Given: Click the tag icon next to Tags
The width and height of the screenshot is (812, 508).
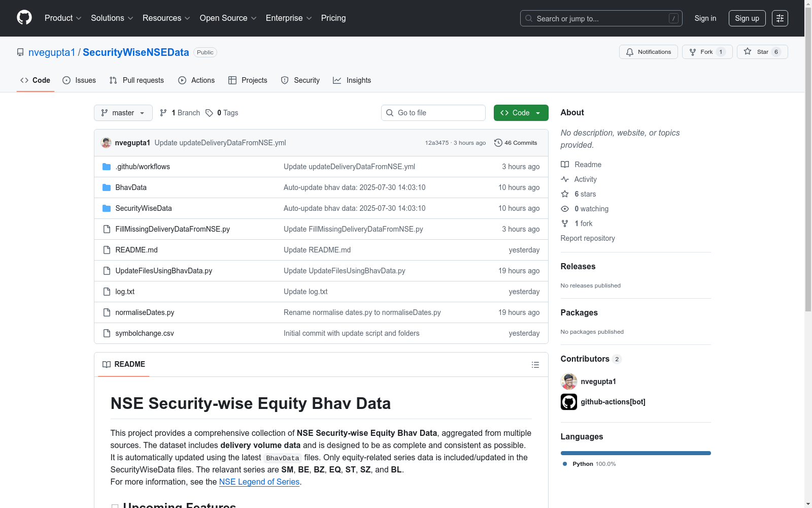Looking at the screenshot, I should (209, 113).
